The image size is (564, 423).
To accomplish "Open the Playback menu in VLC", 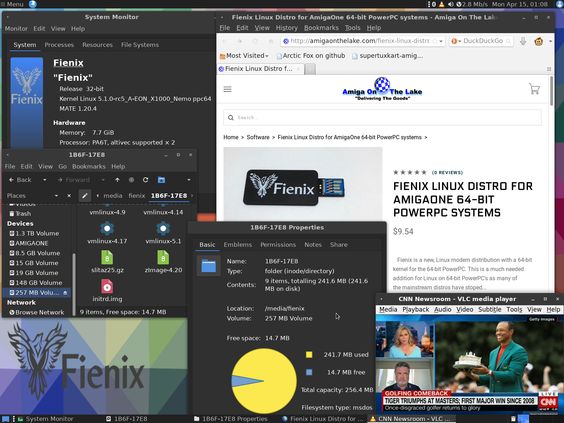I will pos(415,309).
